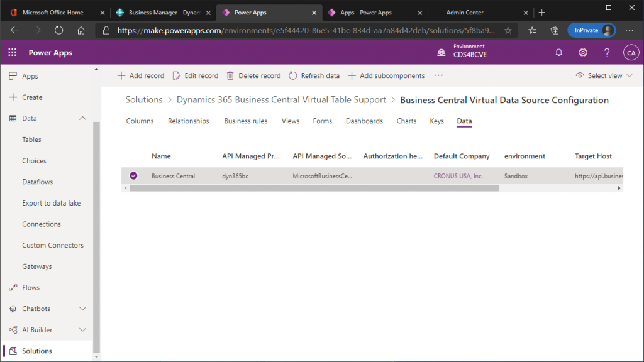Image resolution: width=644 pixels, height=362 pixels.
Task: Open the Relationships tab
Action: pos(189,121)
